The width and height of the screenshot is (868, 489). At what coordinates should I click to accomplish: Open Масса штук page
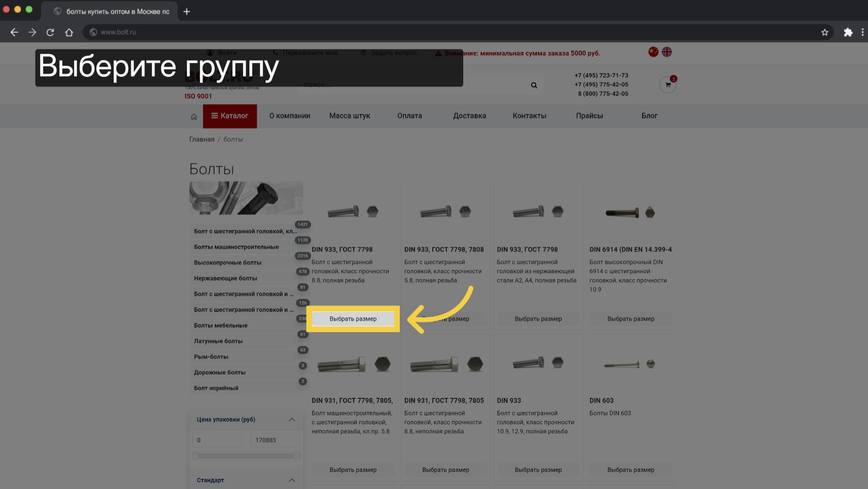(350, 116)
